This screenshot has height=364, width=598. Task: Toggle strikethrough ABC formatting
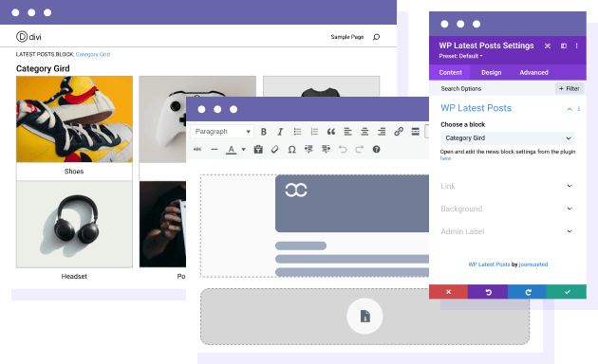(197, 149)
